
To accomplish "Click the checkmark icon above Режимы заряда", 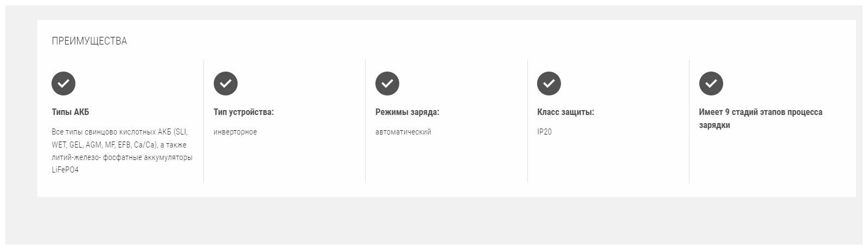I will pos(387,84).
